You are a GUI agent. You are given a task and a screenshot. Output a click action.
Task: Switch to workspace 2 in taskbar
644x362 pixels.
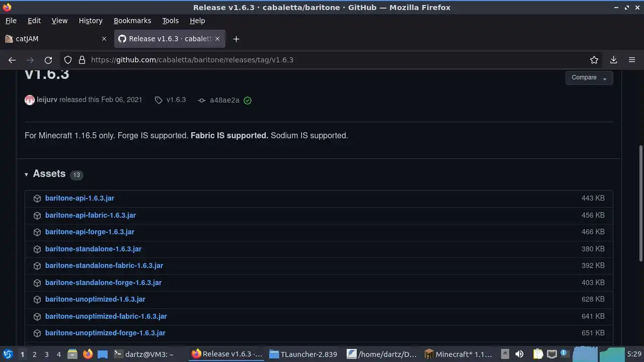point(34,354)
